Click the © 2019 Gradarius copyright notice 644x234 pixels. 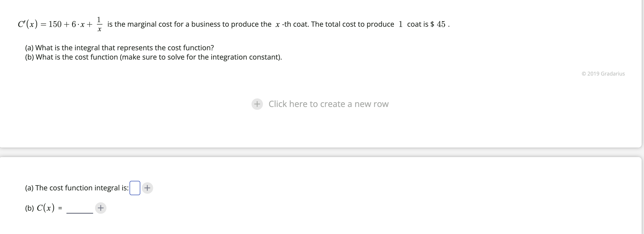click(x=603, y=73)
